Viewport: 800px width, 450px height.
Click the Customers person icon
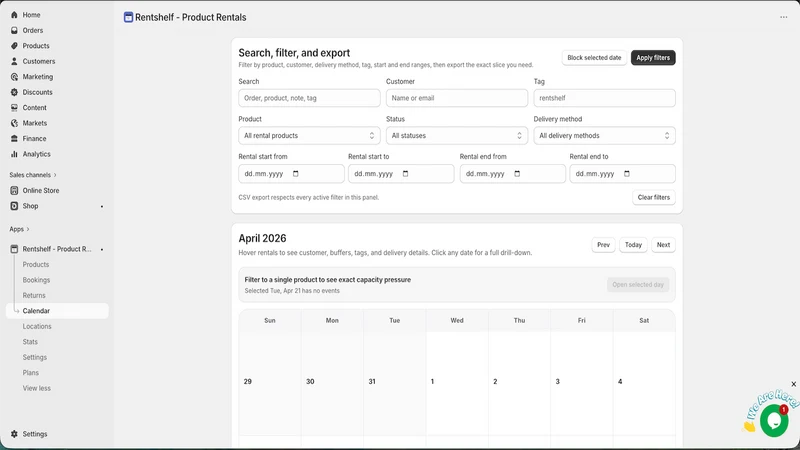coord(14,61)
